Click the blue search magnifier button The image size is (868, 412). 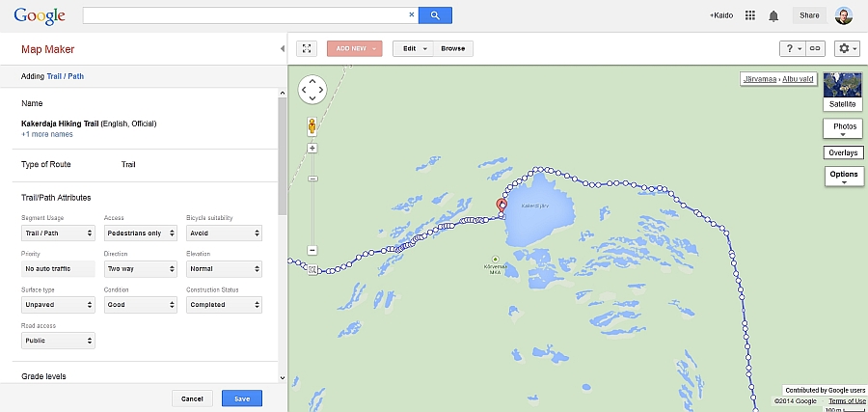435,15
